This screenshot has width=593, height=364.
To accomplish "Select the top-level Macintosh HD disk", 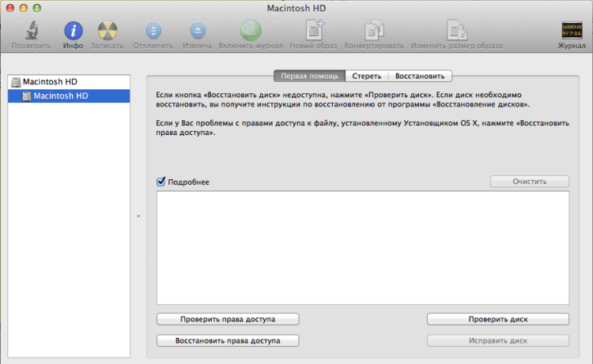I will 69,81.
